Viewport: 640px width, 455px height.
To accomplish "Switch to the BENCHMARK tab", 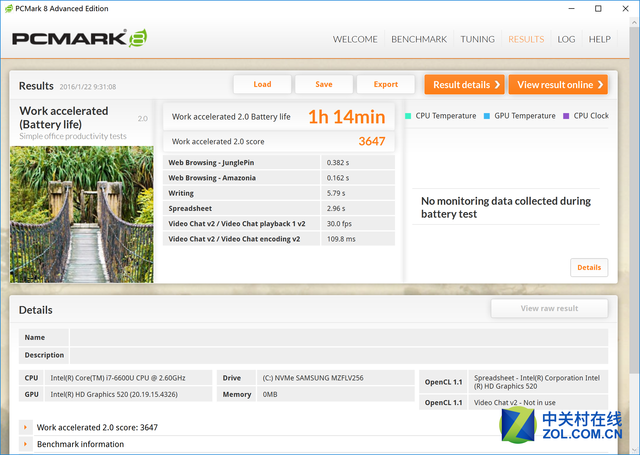I will pos(419,39).
